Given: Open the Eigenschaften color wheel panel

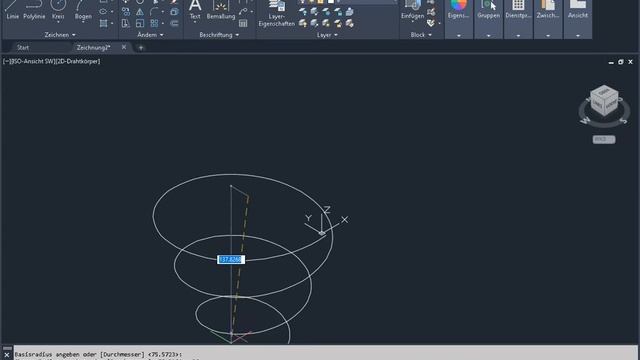Looking at the screenshot, I should coord(458,10).
